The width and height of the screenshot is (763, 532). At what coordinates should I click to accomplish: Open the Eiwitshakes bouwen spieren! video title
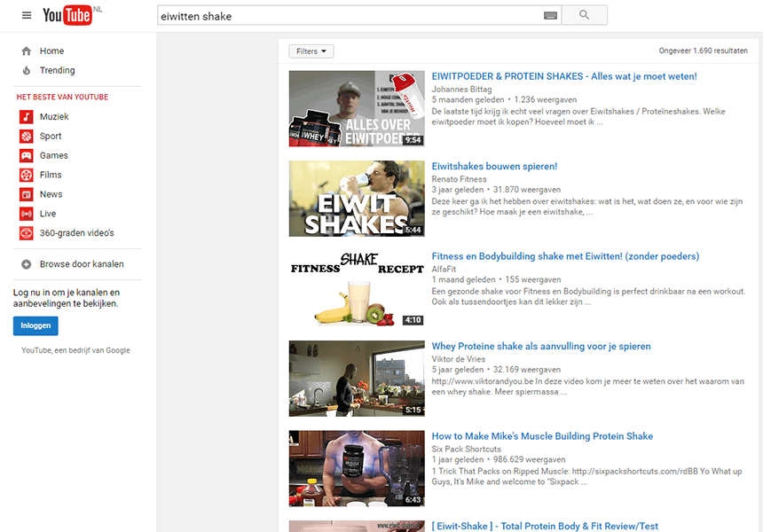(494, 167)
